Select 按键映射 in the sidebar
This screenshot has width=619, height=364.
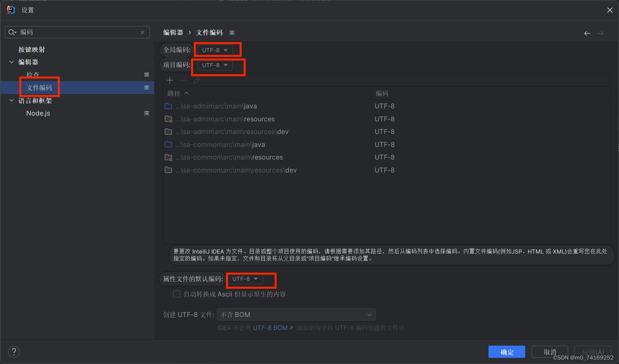(32, 49)
